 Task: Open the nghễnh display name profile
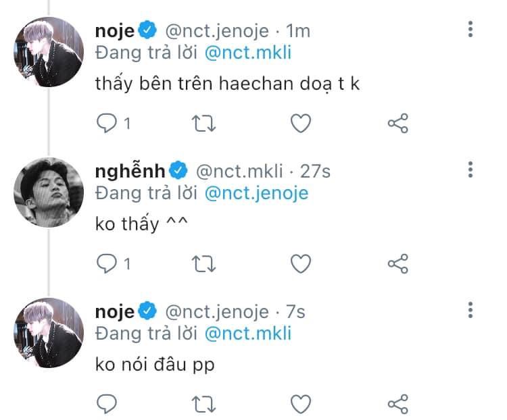[131, 171]
